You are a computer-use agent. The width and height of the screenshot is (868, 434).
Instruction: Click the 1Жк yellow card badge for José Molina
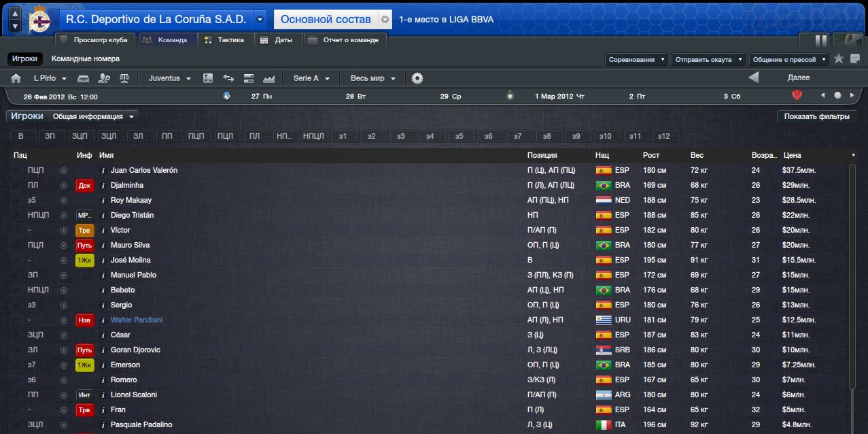pyautogui.click(x=85, y=260)
